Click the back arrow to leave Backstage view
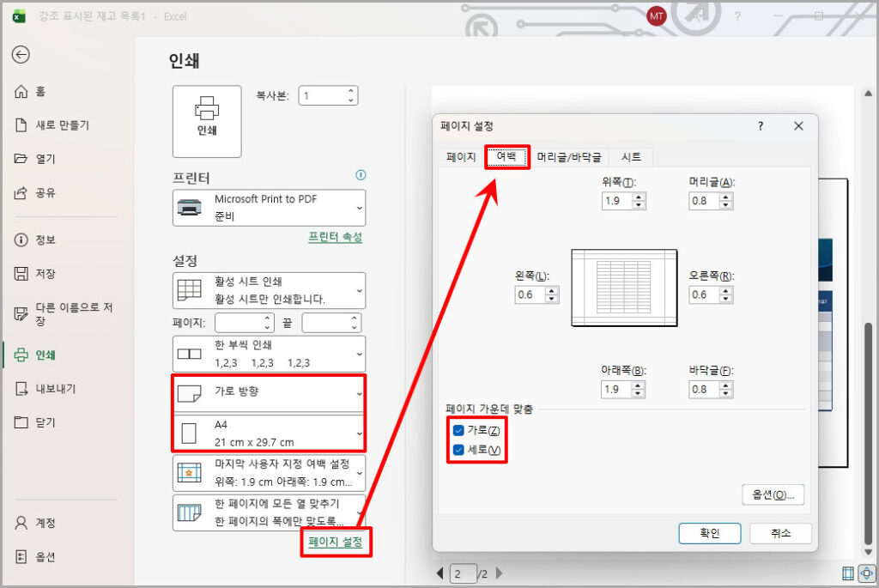This screenshot has height=588, width=879. [21, 55]
